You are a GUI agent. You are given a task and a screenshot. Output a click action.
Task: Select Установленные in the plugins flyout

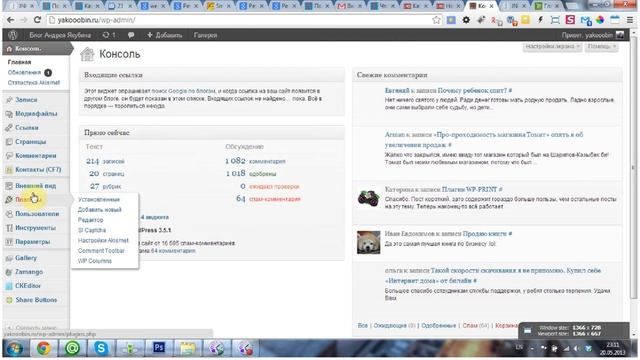[99, 200]
